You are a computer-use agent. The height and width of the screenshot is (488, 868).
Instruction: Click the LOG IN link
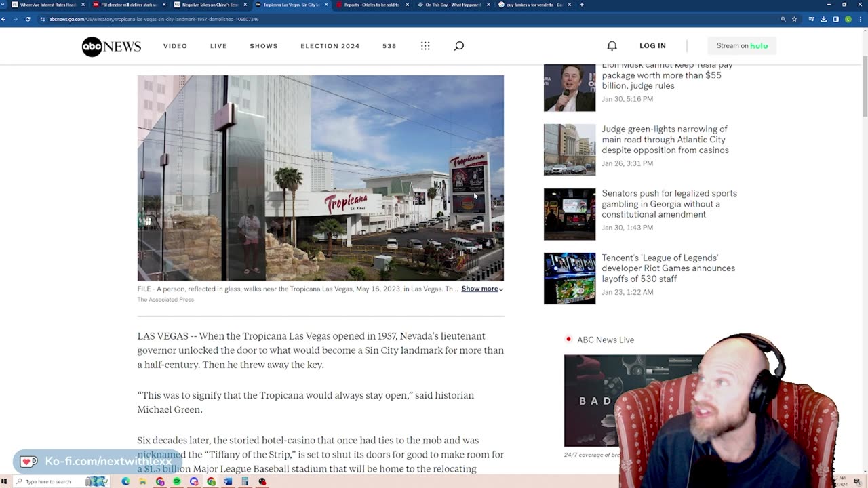pos(652,46)
